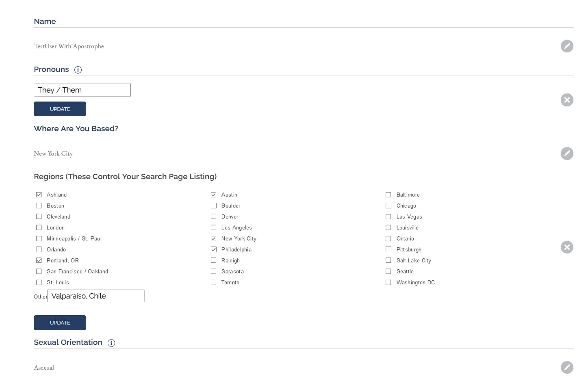Screen dimensions: 588x381
Task: Click UPDATE below the pronouns field
Action: 60,109
